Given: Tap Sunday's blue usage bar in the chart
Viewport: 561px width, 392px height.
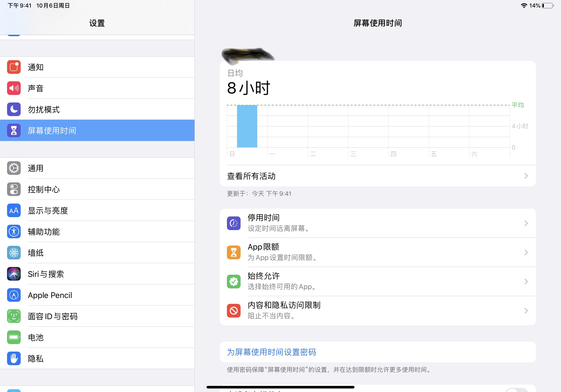Looking at the screenshot, I should 247,126.
